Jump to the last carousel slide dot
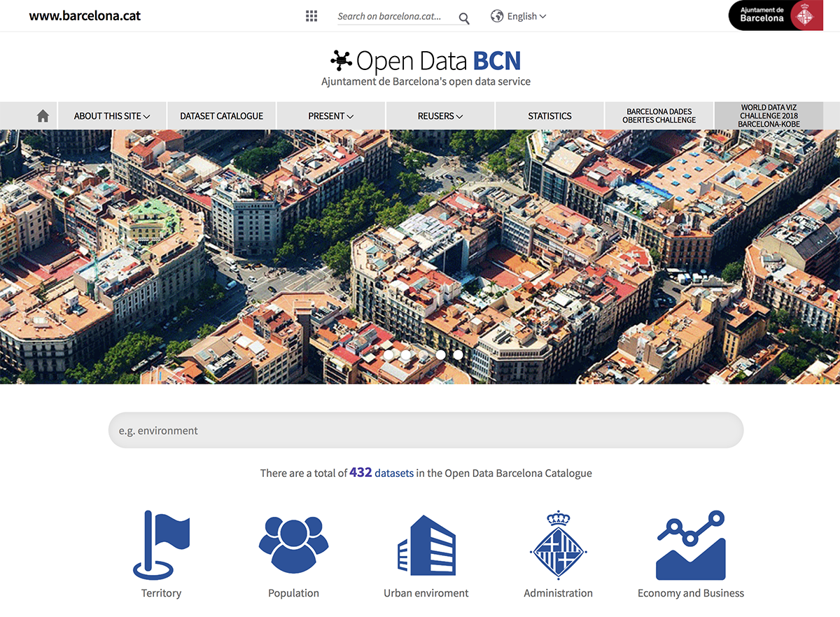Image resolution: width=840 pixels, height=617 pixels. pyautogui.click(x=458, y=355)
